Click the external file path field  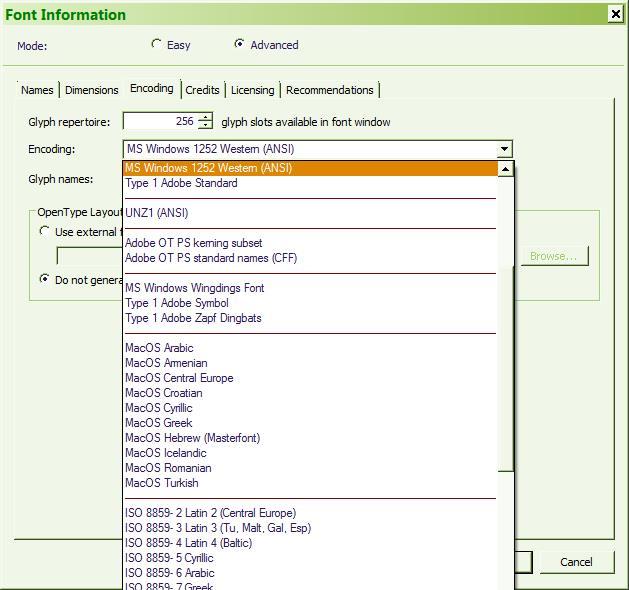pyautogui.click(x=90, y=256)
